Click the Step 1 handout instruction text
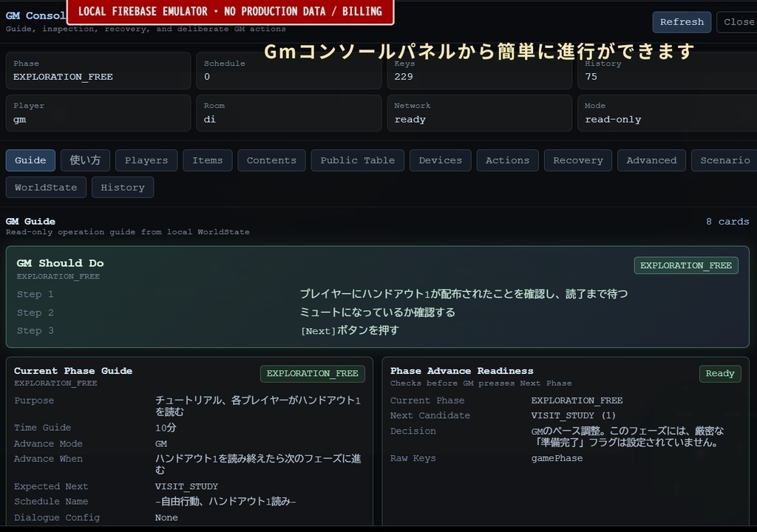Image resolution: width=757 pixels, height=532 pixels. coord(464,294)
